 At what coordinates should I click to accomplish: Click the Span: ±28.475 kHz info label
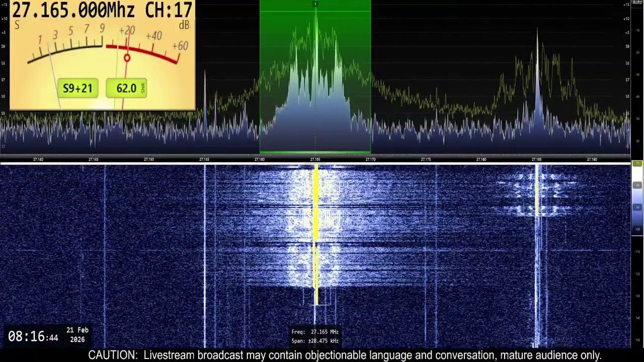(315, 341)
